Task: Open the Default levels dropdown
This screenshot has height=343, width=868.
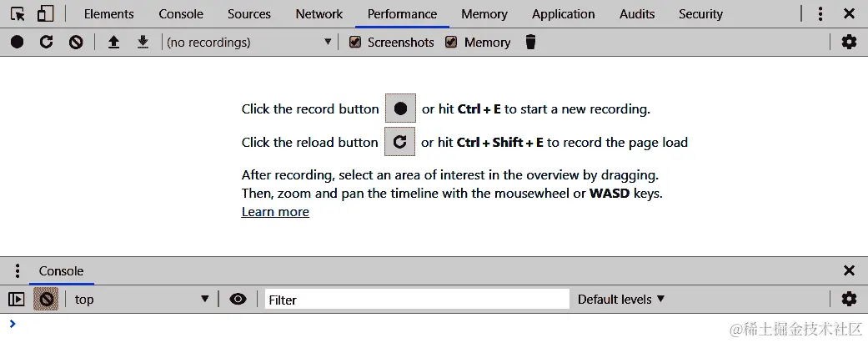Action: pyautogui.click(x=621, y=299)
